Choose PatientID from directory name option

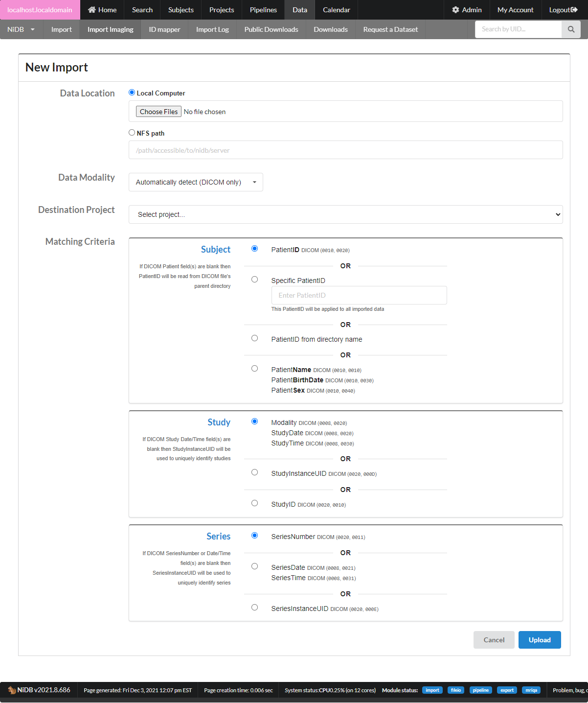(254, 338)
